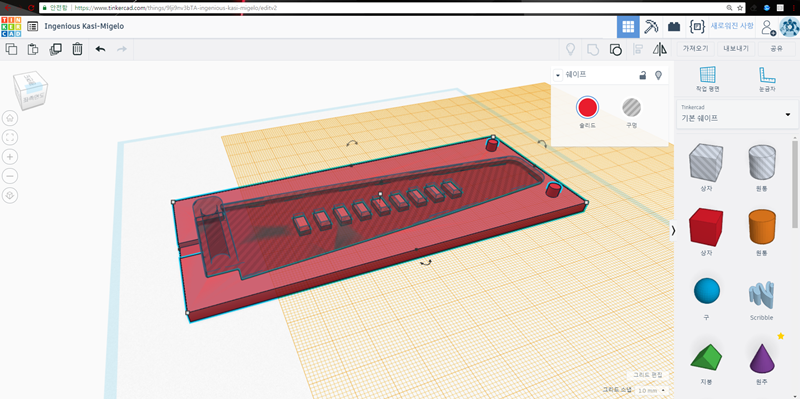
Task: Click the shapes panel scrollbar
Action: click(795, 185)
